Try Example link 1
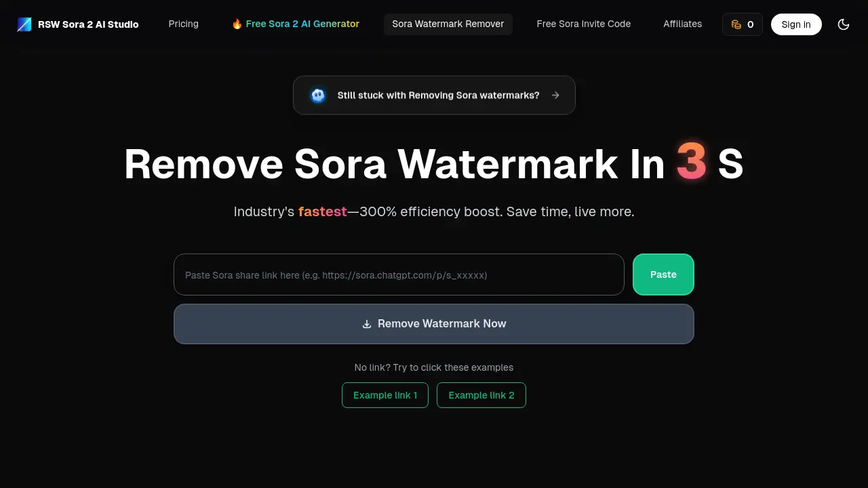The image size is (868, 488). pos(385,395)
